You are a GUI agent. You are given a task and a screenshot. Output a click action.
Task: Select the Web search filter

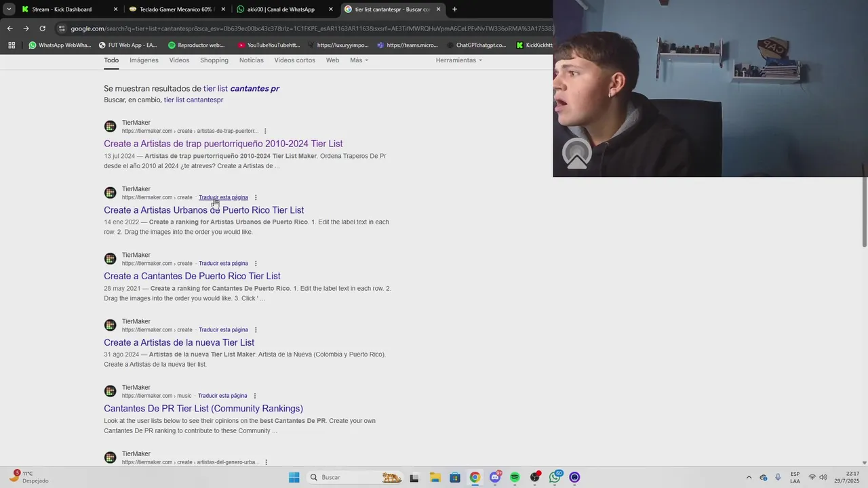coord(332,60)
